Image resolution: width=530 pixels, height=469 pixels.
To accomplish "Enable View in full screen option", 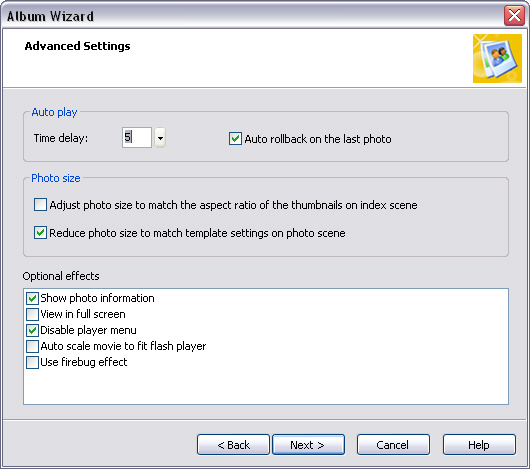I will (x=32, y=314).
